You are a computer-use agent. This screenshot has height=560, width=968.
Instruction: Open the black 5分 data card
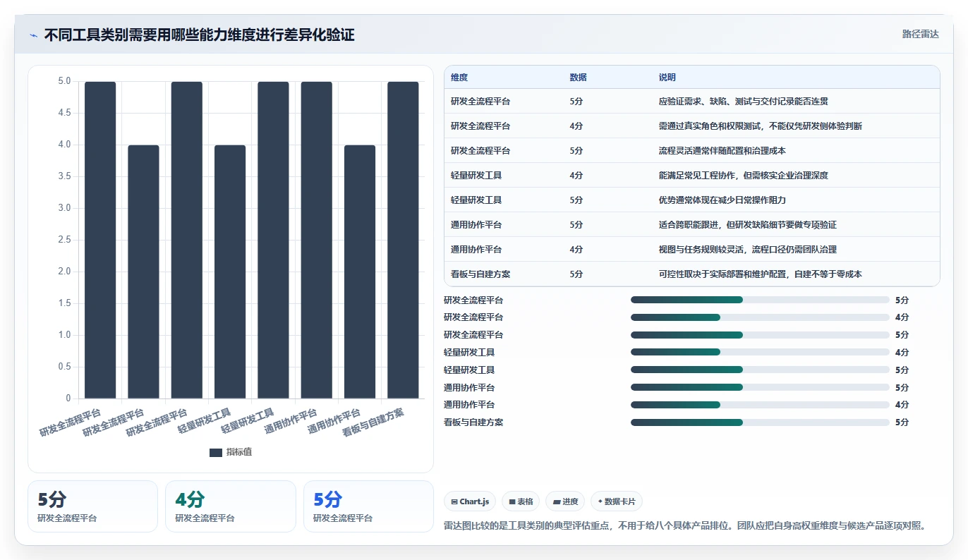pyautogui.click(x=92, y=506)
